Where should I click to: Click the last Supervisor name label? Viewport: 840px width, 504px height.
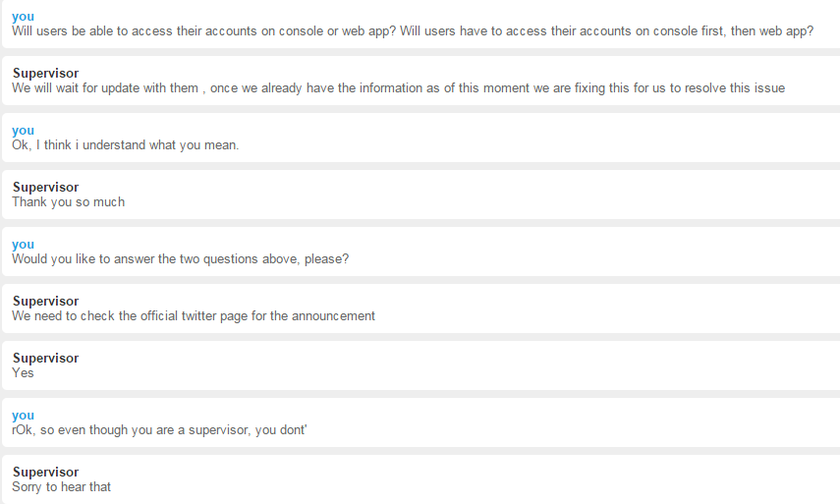[45, 473]
